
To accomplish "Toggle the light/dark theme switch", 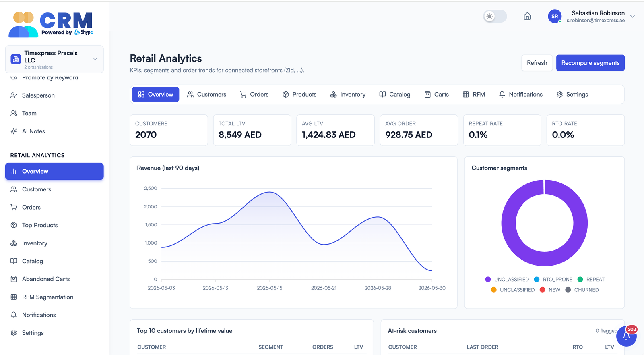I will 495,16.
